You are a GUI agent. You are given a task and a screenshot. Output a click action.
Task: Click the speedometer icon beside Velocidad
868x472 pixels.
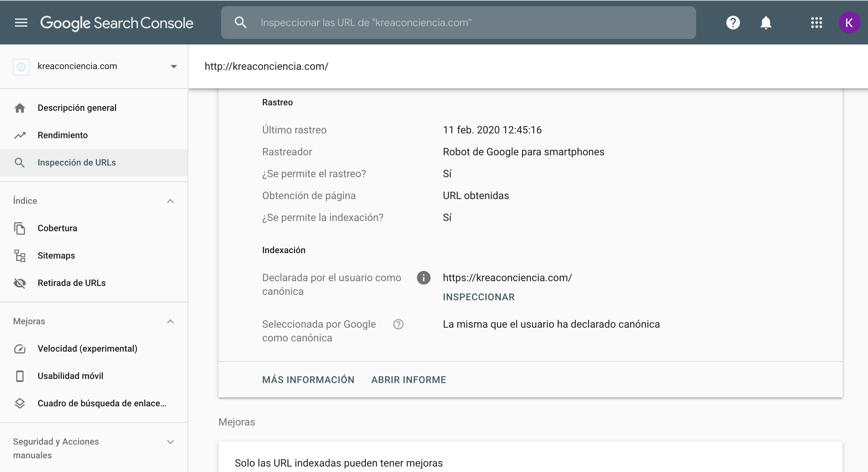[x=20, y=349]
